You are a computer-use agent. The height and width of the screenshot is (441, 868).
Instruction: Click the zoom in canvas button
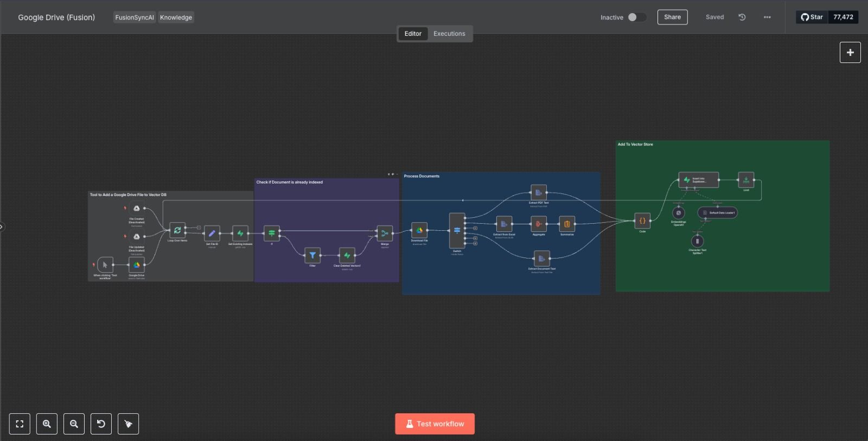tap(47, 424)
